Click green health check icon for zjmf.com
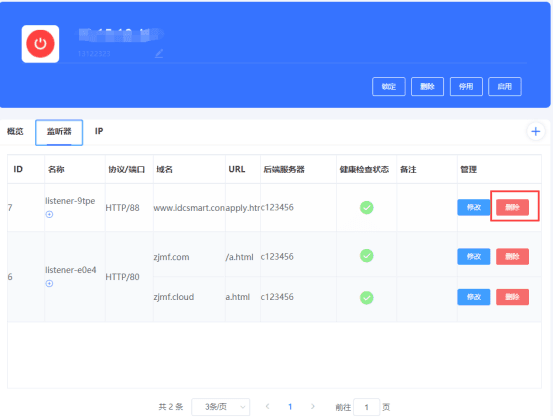Viewport: 554px width, 417px height. point(366,256)
